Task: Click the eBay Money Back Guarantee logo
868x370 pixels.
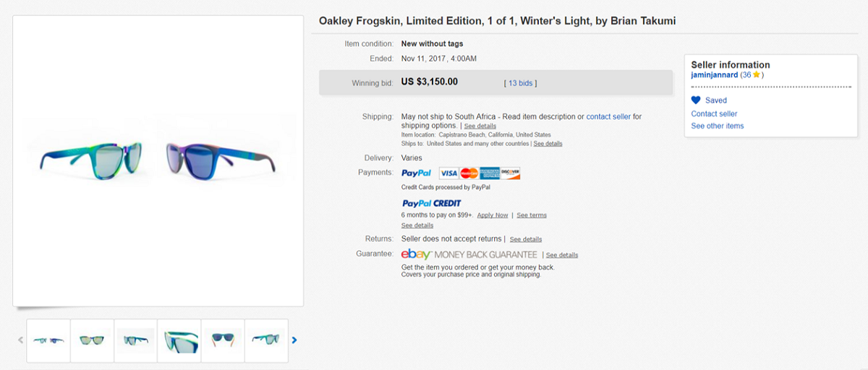Action: point(469,254)
